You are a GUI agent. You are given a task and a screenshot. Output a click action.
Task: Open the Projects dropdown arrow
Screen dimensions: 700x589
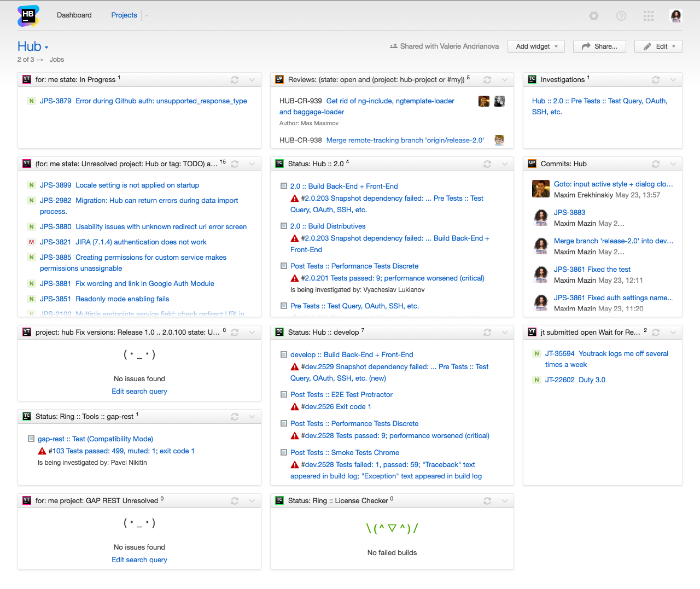pyautogui.click(x=147, y=15)
